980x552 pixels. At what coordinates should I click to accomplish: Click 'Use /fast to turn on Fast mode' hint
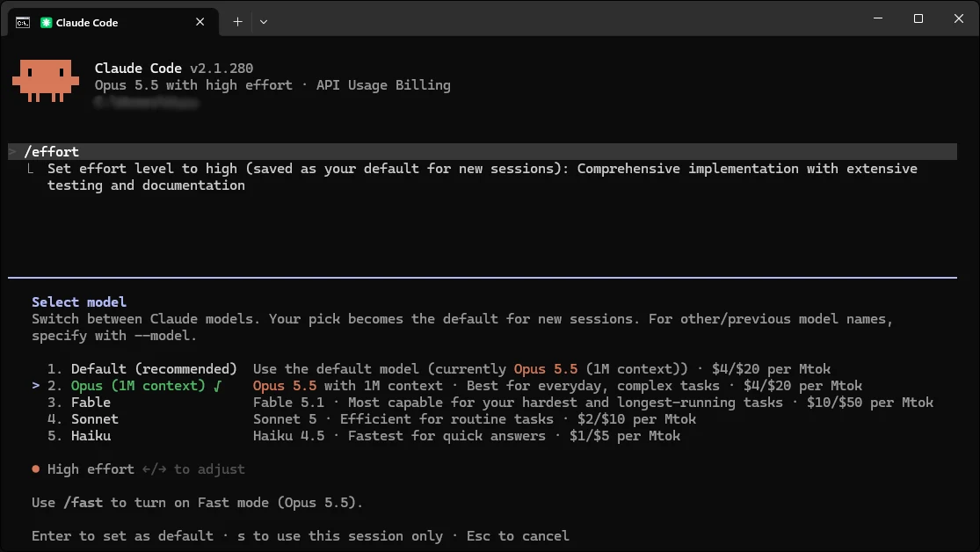tap(197, 503)
